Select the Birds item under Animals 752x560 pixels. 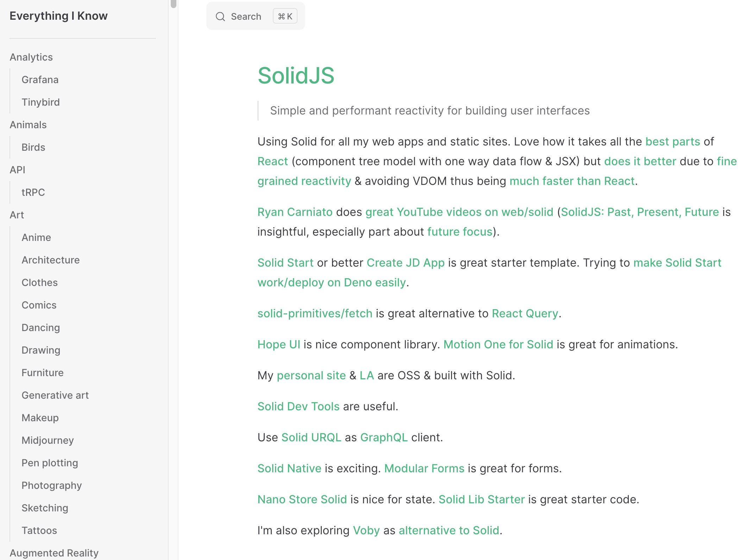[x=33, y=147]
